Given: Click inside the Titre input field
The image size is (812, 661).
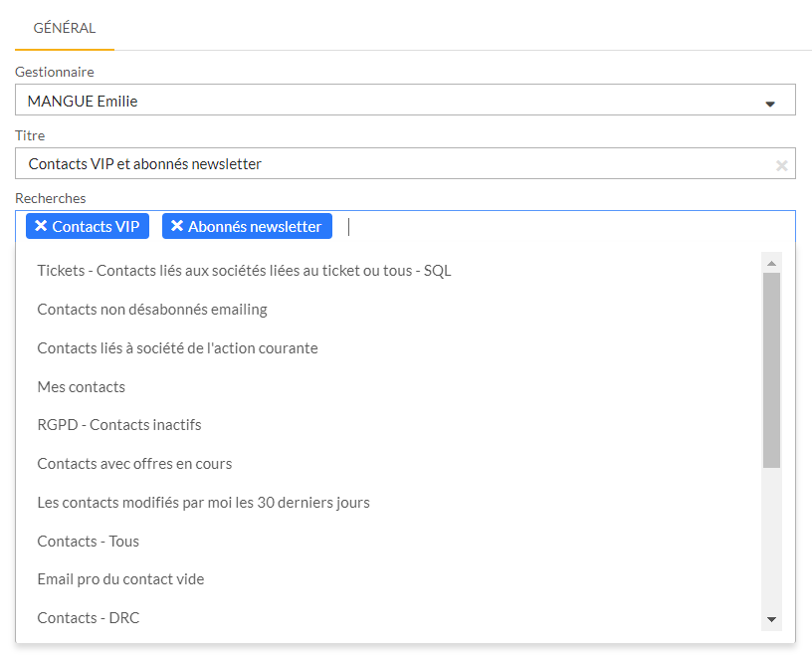Looking at the screenshot, I should (398, 163).
